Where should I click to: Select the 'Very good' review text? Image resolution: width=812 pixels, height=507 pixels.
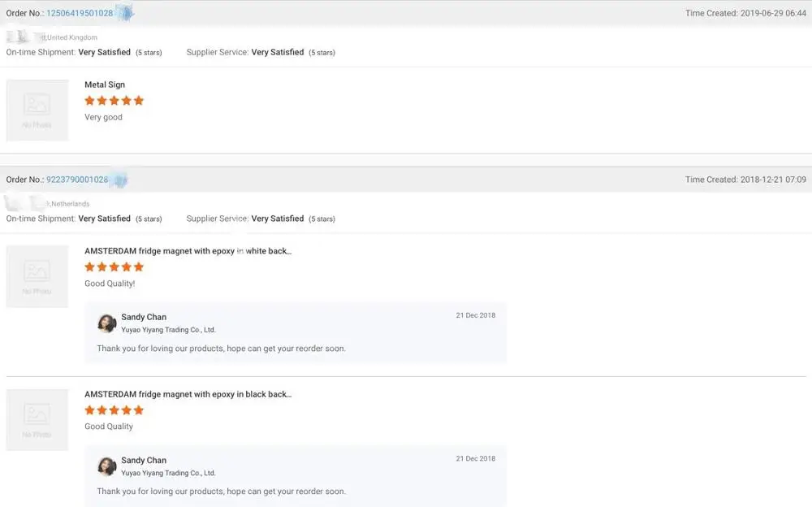[103, 117]
